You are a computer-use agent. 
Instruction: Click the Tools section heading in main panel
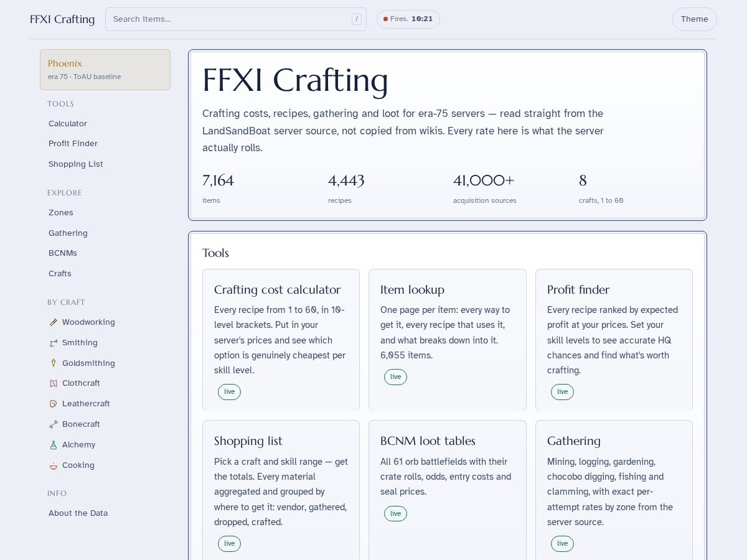click(x=215, y=253)
